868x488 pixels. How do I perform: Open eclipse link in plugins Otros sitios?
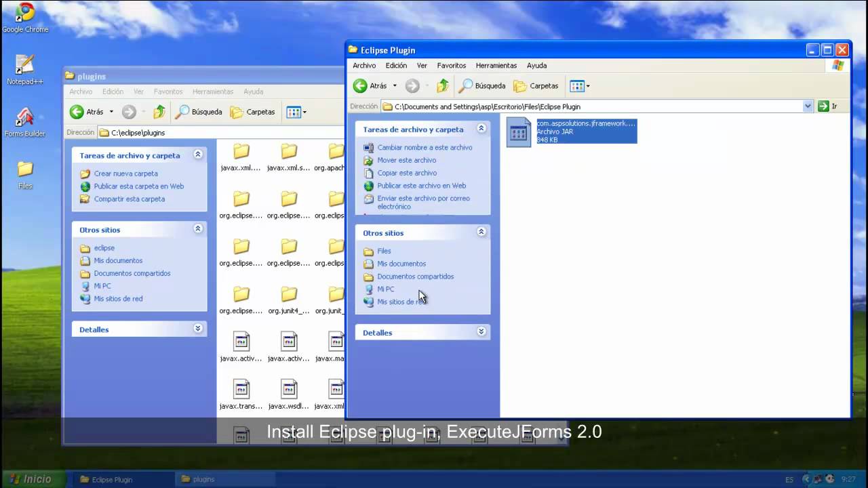click(104, 248)
